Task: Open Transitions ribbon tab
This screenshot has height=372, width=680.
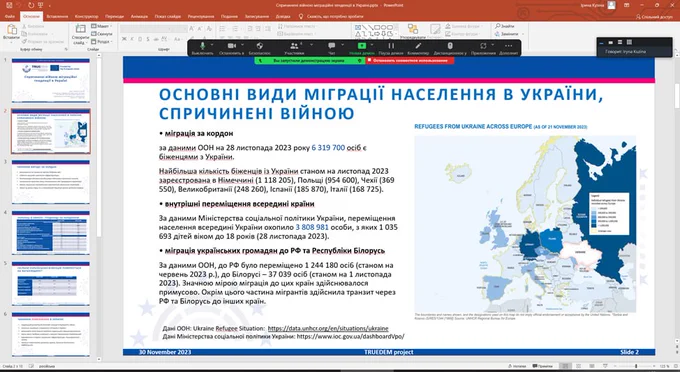Action: tap(114, 16)
